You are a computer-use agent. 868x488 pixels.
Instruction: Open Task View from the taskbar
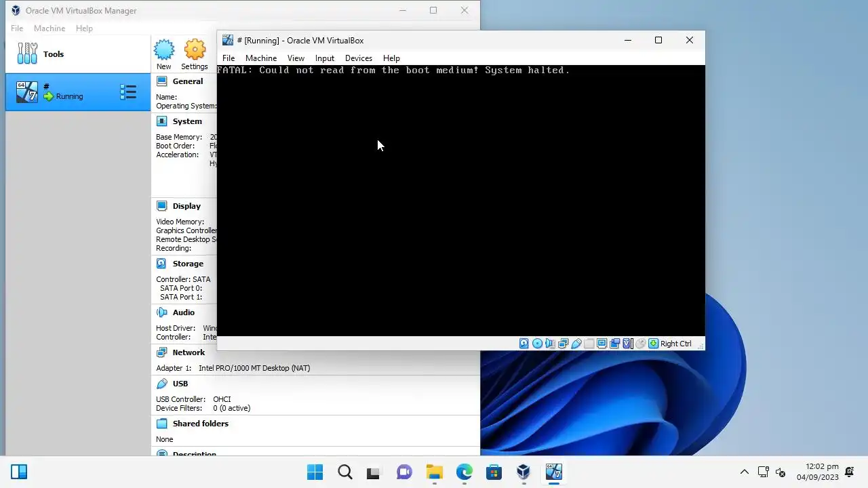tap(374, 472)
